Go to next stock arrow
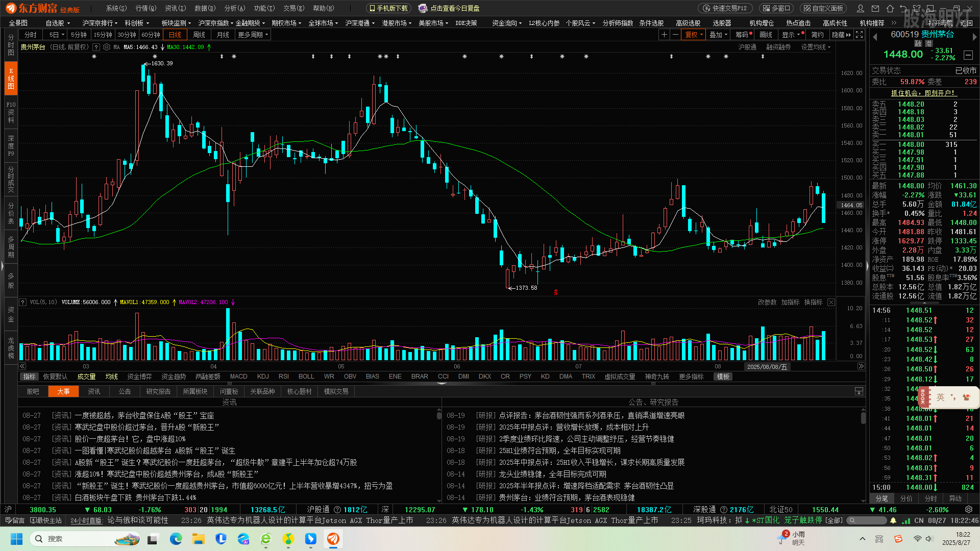980x551 pixels. [x=974, y=37]
